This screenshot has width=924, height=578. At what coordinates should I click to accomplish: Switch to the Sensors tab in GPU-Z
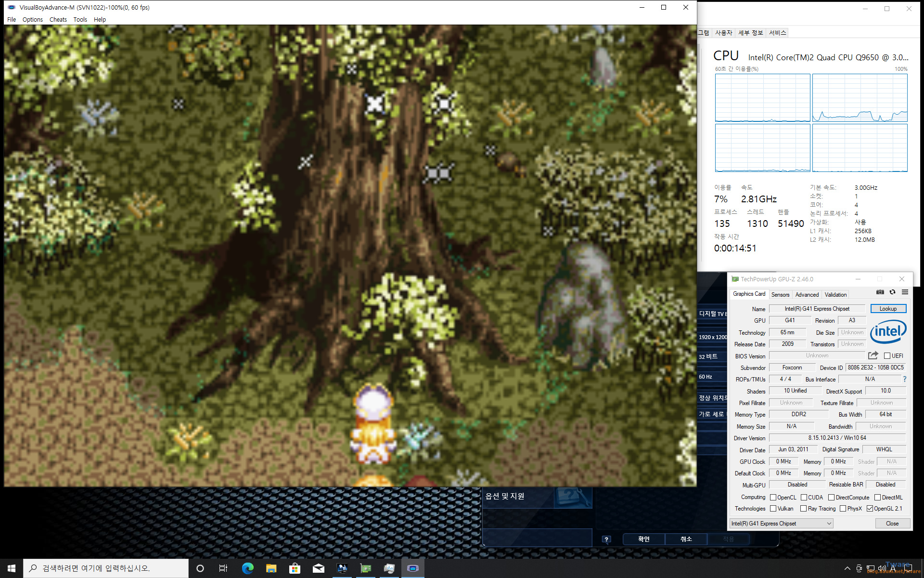(780, 295)
